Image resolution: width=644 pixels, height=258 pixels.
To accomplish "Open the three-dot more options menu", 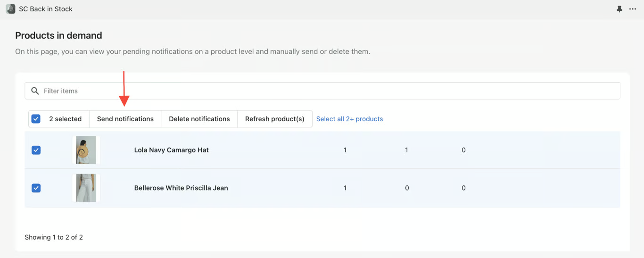I will [633, 9].
